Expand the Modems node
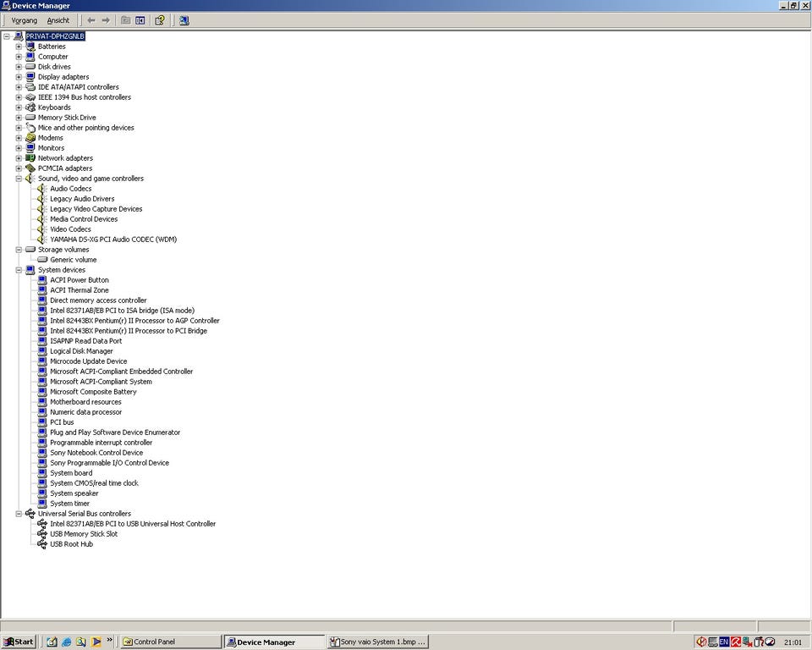 point(19,138)
